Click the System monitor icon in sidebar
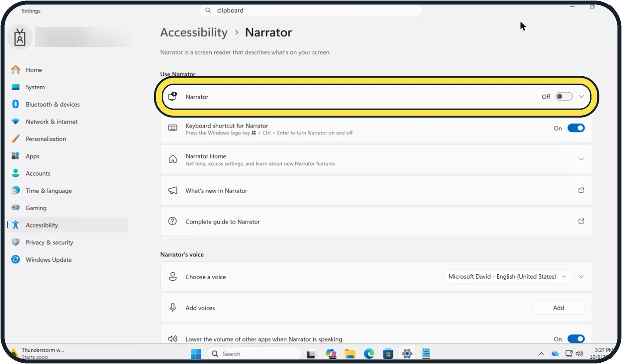622x364 pixels. click(16, 87)
